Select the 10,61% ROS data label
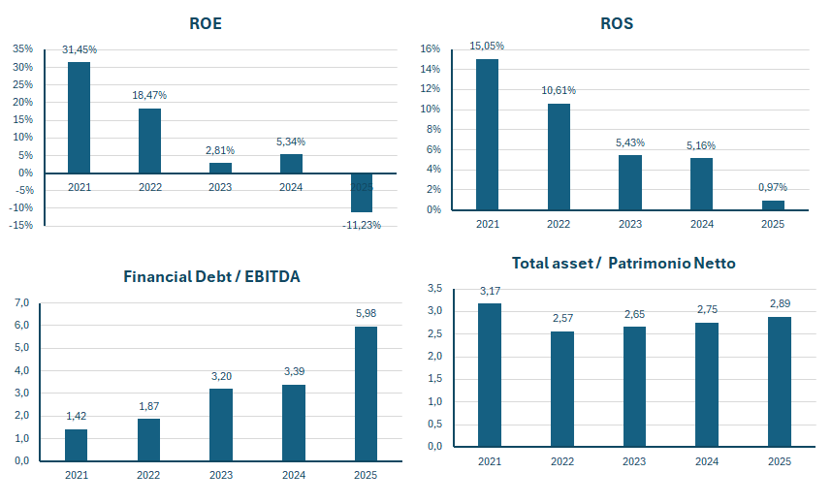 pos(559,90)
